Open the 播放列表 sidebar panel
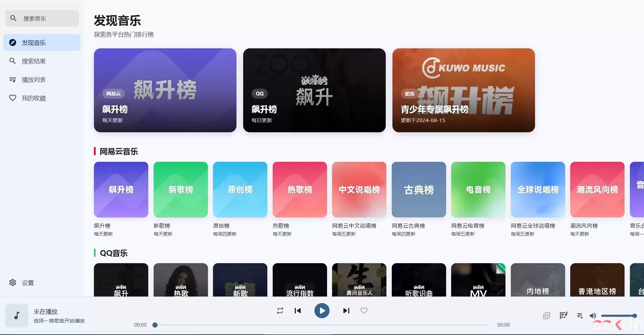The height and width of the screenshot is (335, 644). click(x=34, y=80)
